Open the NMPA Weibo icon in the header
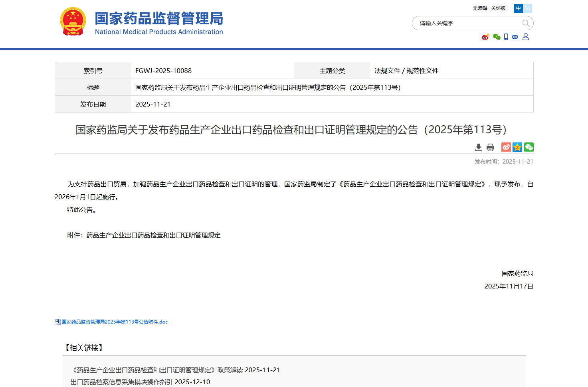Image resolution: width=588 pixels, height=387 pixels. pyautogui.click(x=485, y=37)
